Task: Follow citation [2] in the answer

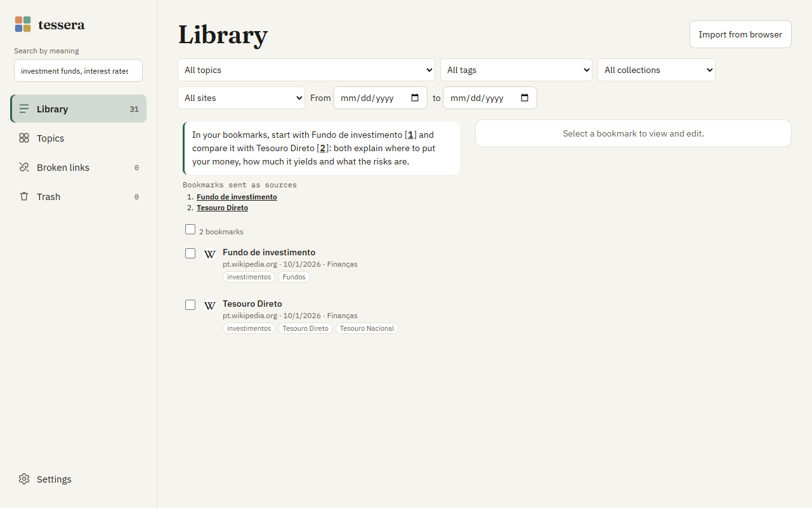Action: click(x=322, y=148)
